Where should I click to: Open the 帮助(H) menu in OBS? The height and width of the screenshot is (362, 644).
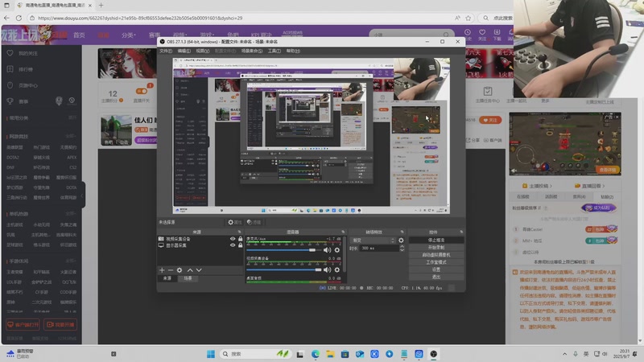tap(293, 51)
